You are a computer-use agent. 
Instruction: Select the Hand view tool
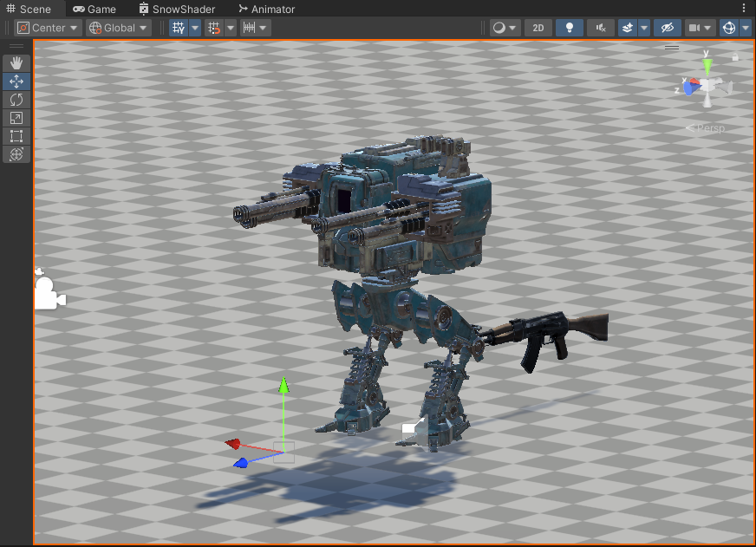(x=16, y=63)
